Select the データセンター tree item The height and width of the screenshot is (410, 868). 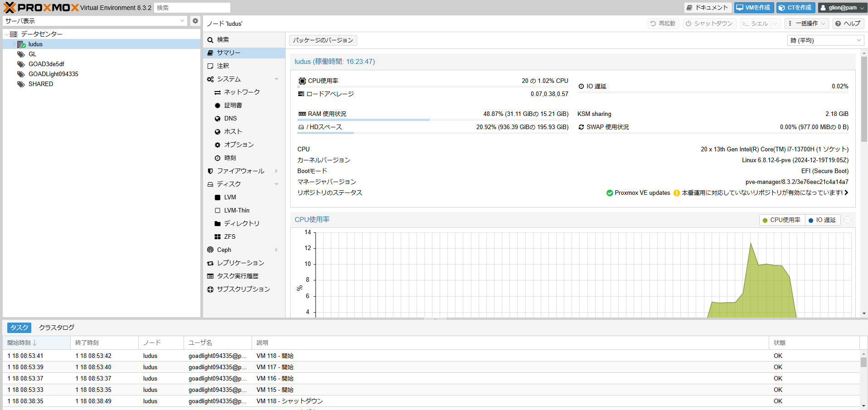coord(101,34)
